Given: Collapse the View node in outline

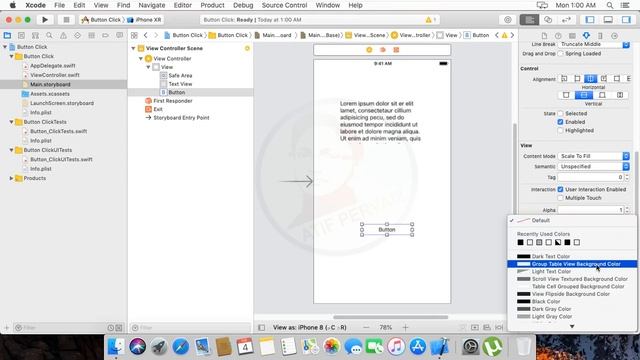Looking at the screenshot, I should pyautogui.click(x=149, y=67).
